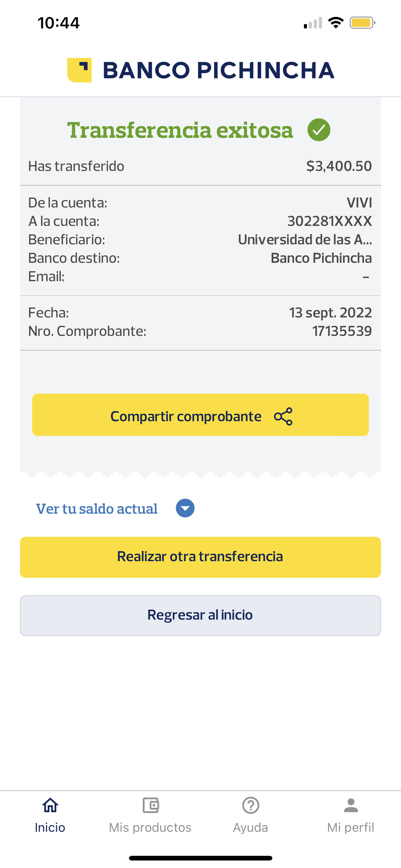Screen dimensions: 401x868
Task: Tap the BANCO PICHINCHA header title
Action: coord(218,70)
